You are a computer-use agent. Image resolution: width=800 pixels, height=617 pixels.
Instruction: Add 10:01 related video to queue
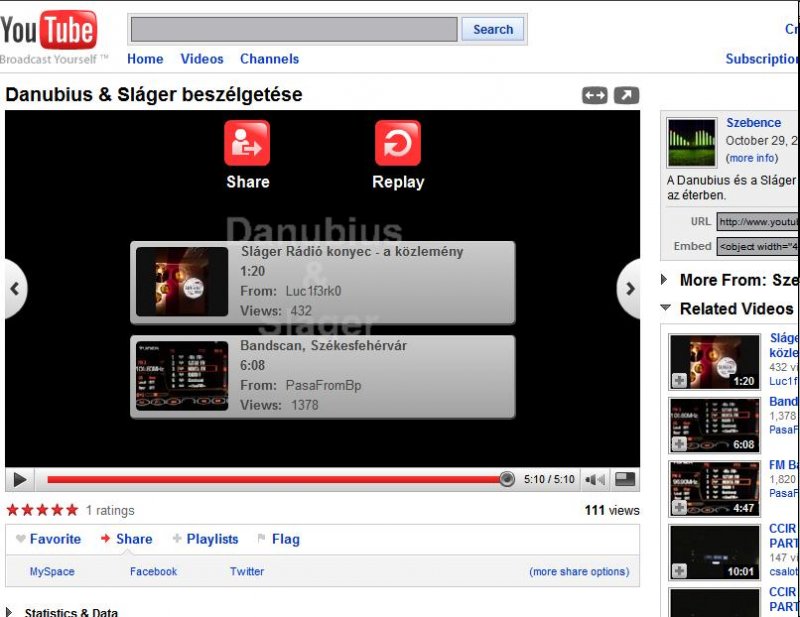(x=679, y=571)
